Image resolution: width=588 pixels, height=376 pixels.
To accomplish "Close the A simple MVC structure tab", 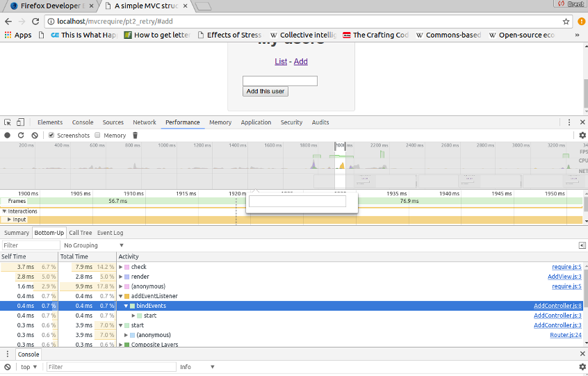I will click(186, 6).
